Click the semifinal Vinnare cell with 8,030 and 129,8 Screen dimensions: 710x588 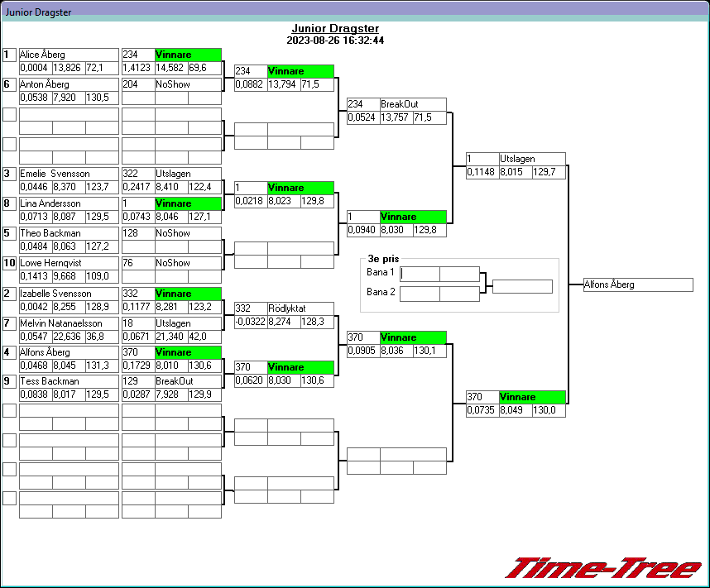pyautogui.click(x=413, y=217)
